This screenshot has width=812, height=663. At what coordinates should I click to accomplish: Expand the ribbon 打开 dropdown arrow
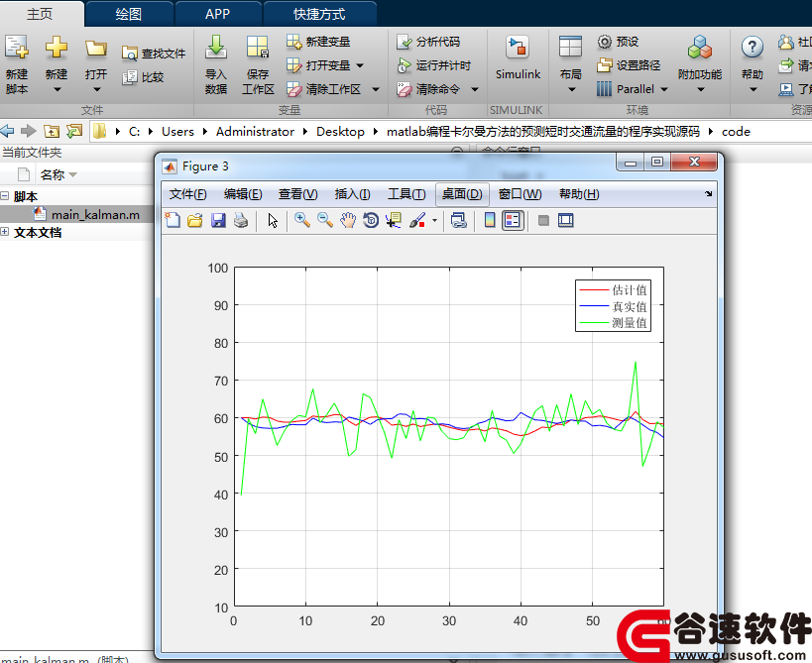pos(97,89)
